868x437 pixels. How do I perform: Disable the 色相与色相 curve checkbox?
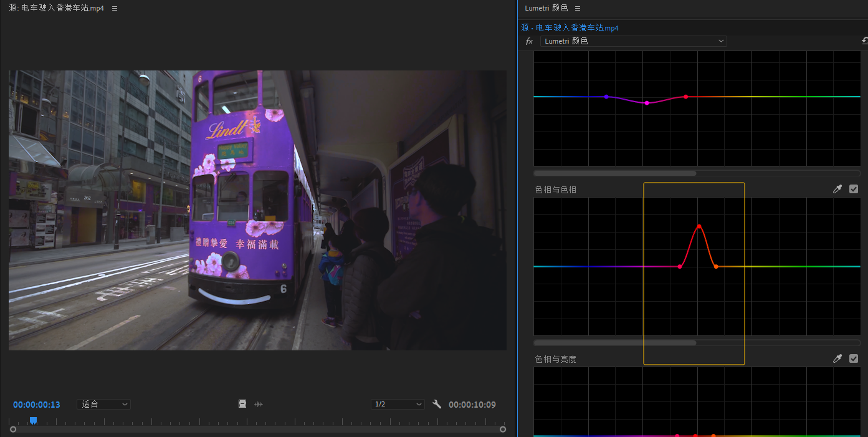pyautogui.click(x=854, y=189)
